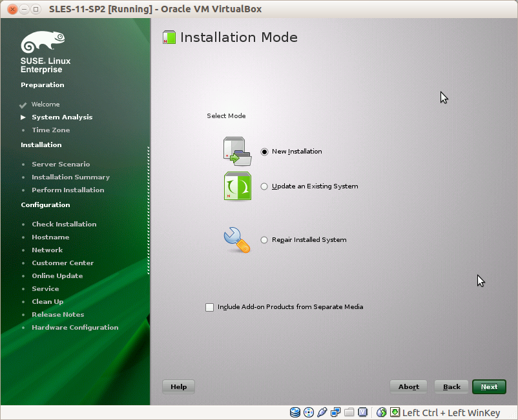The width and height of the screenshot is (518, 420).
Task: Minimize the VirtualBox window
Action: tap(24, 9)
